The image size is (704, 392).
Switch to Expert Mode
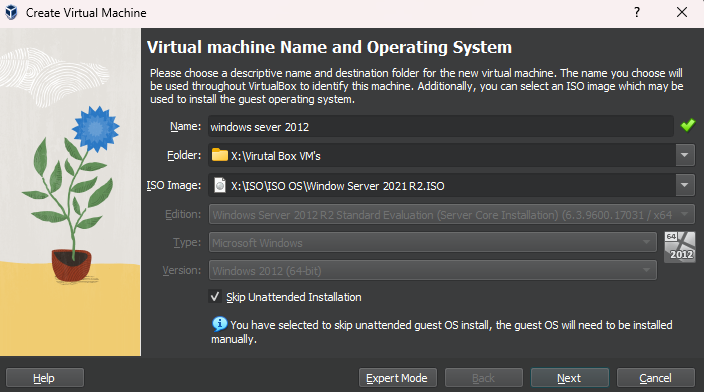(397, 378)
